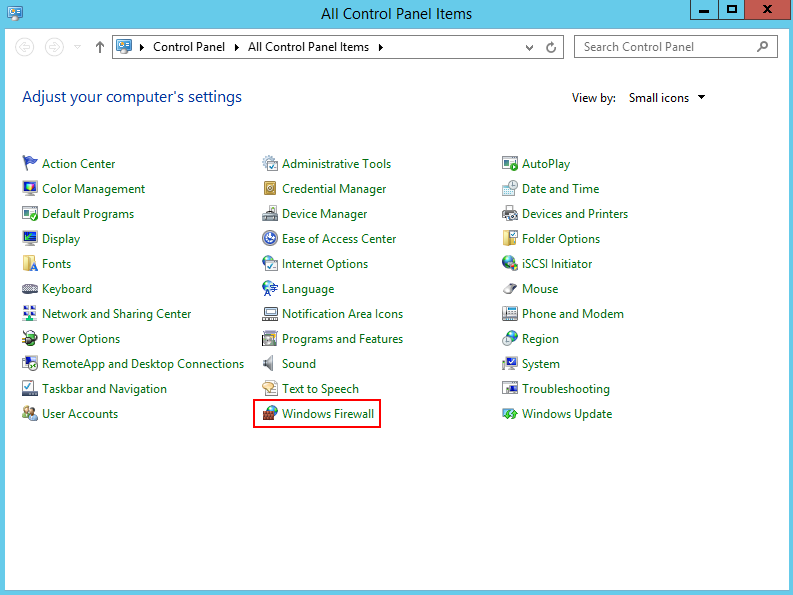Click the Color Management monitor icon
The image size is (793, 595).
tap(30, 188)
